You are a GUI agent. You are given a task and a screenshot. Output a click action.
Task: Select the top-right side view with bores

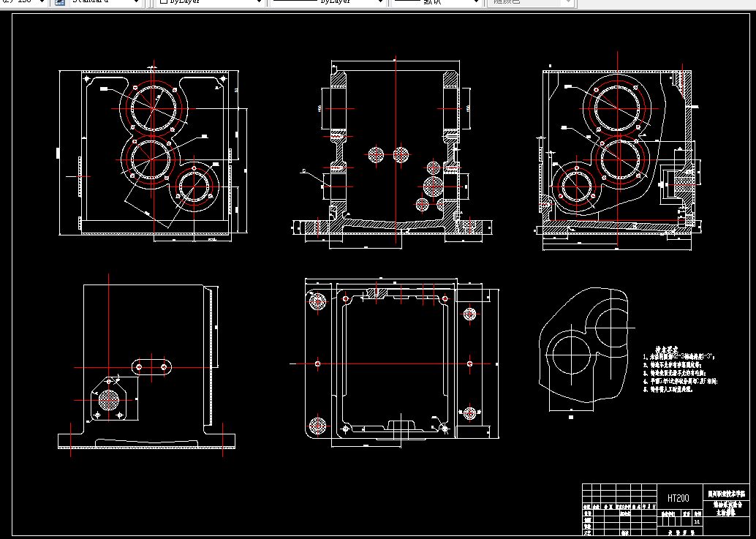(x=618, y=152)
